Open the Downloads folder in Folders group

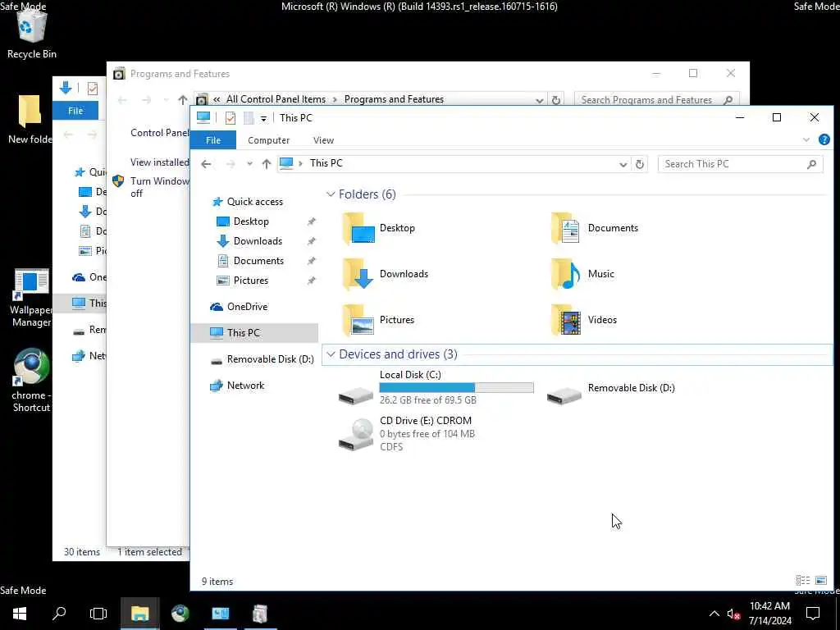(386, 274)
